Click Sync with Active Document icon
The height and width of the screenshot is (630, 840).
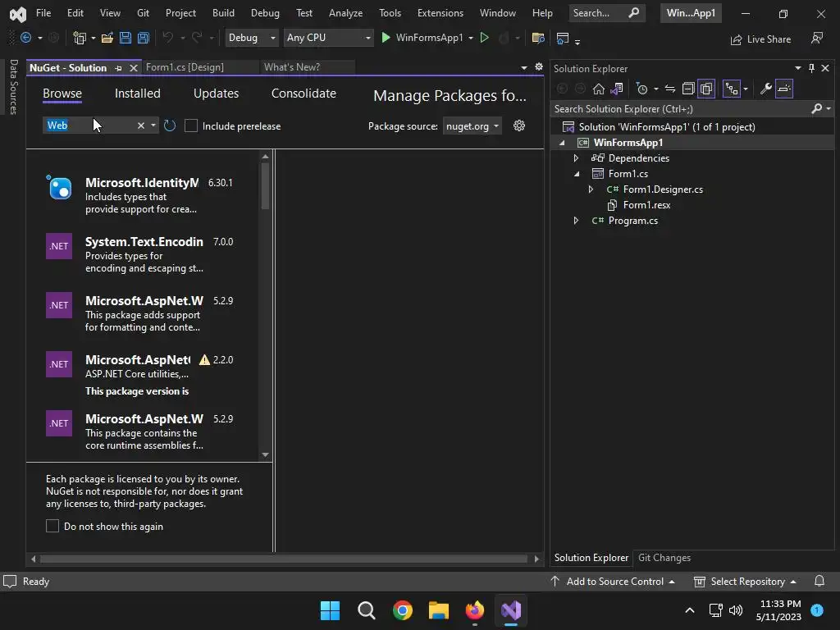[669, 89]
